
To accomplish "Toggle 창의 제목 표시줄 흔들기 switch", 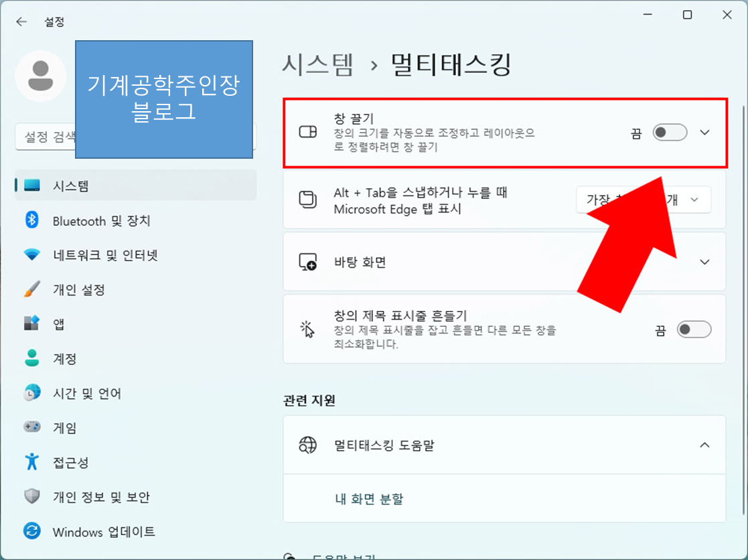I will pos(694,330).
